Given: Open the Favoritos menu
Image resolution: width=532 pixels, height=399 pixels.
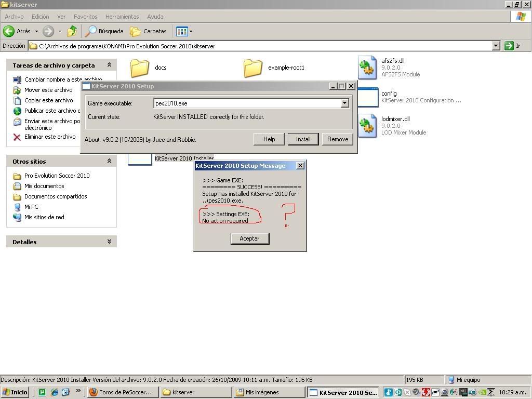Looking at the screenshot, I should (x=86, y=17).
